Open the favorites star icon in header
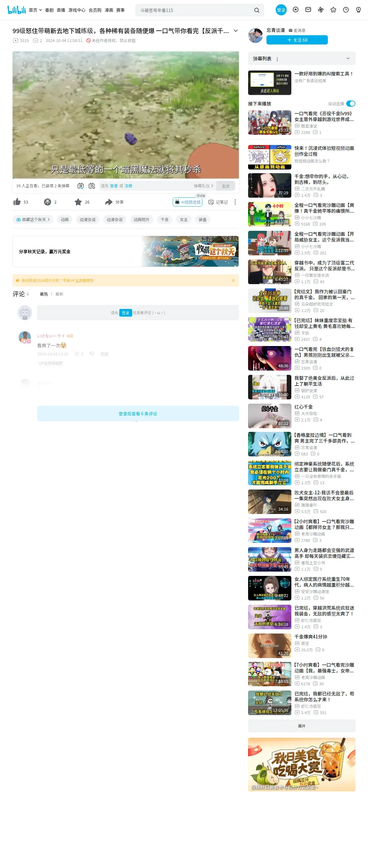368x868 pixels. [333, 10]
